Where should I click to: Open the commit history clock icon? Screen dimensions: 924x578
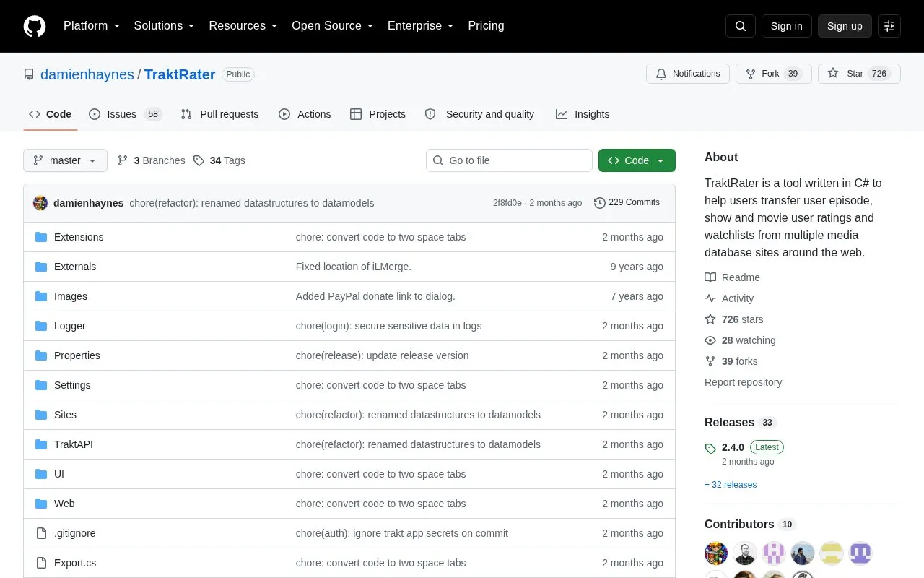point(600,203)
